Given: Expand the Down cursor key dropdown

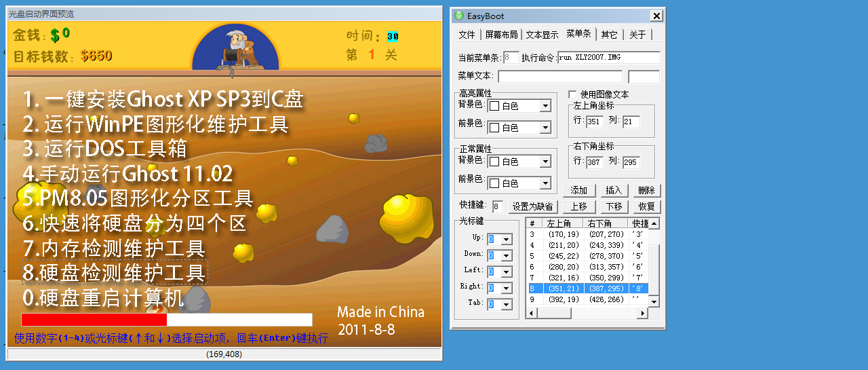Looking at the screenshot, I should 506,256.
